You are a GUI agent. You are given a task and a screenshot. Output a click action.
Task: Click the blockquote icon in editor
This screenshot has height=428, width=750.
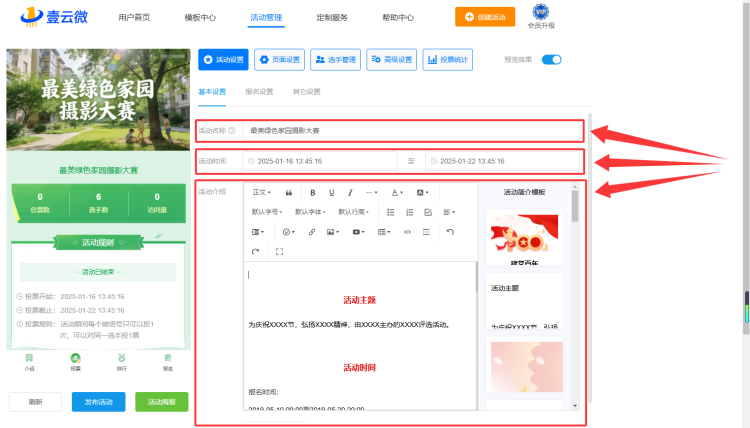(289, 193)
